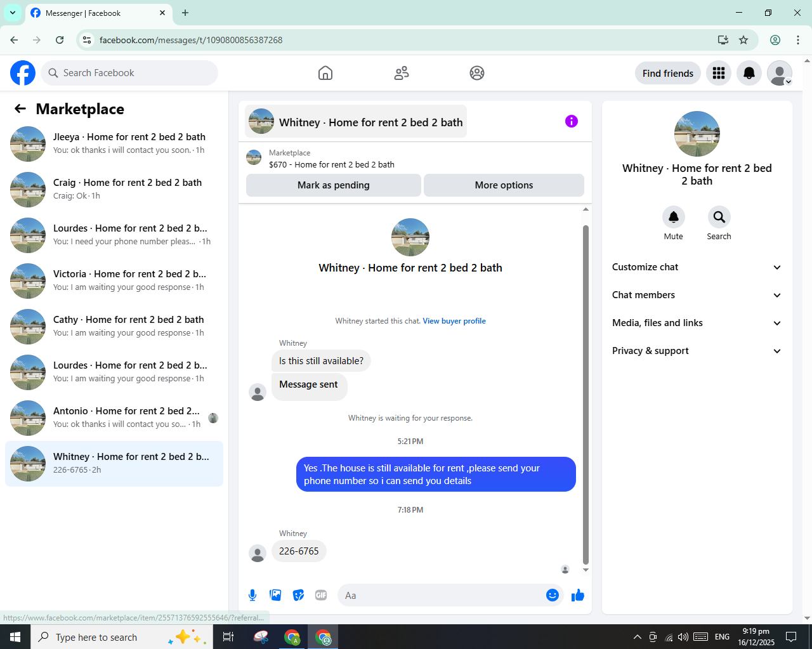Go back with the browser back arrow

[x=14, y=40]
